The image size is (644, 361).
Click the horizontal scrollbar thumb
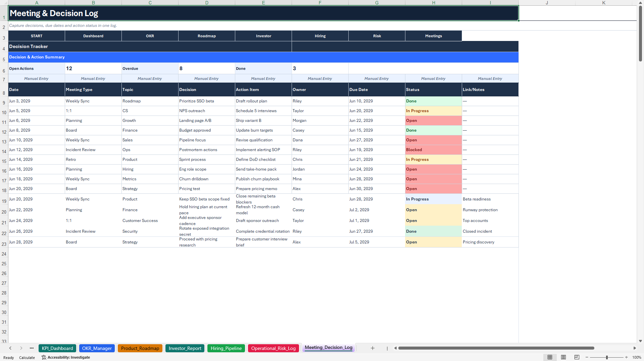pos(496,348)
